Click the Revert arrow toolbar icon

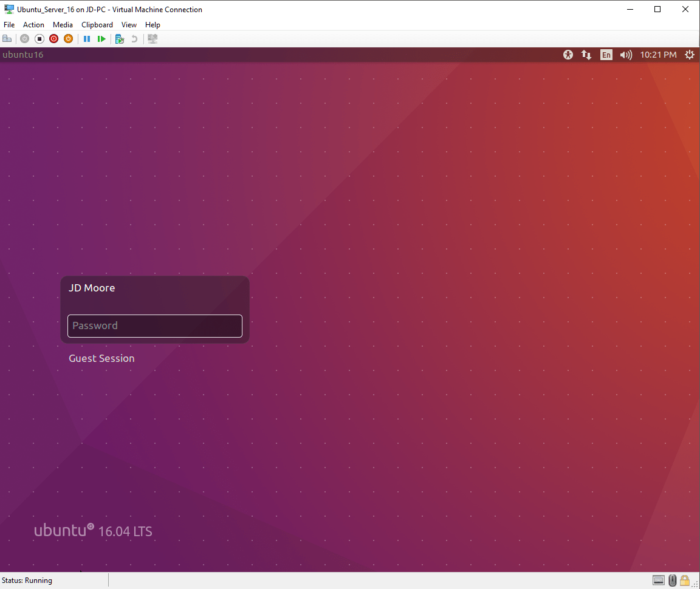coord(134,39)
